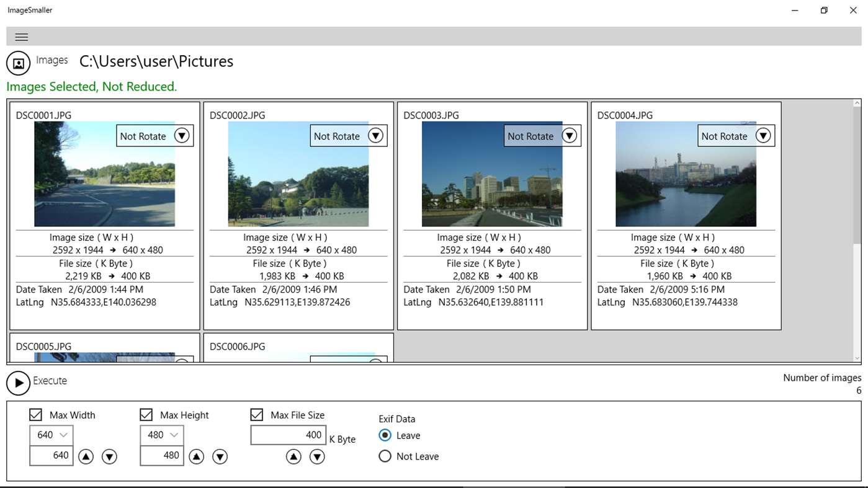Increase Max Height with the up arrow
This screenshot has width=868, height=488.
[x=196, y=457]
